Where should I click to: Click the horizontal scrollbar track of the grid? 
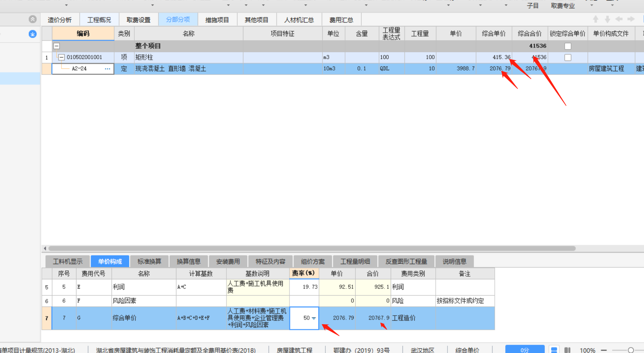(312, 248)
